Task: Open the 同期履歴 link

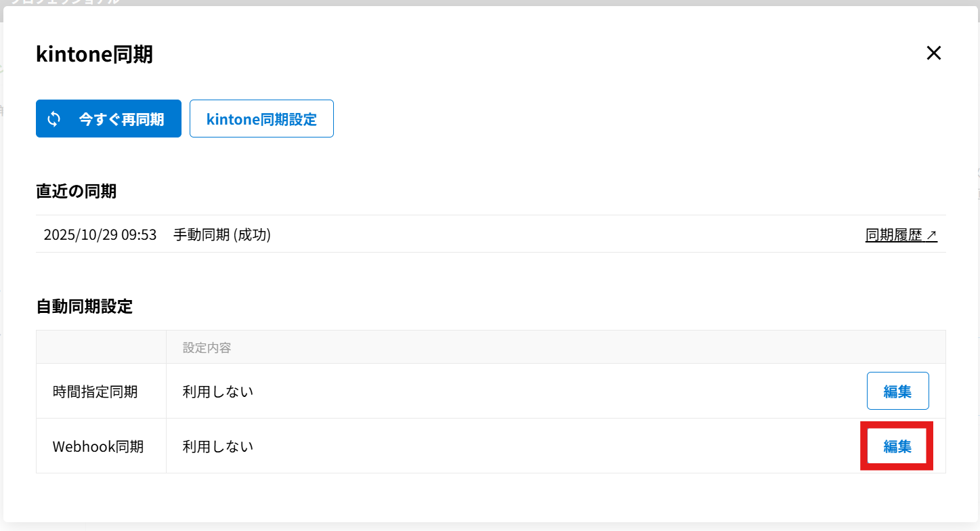Action: point(894,235)
